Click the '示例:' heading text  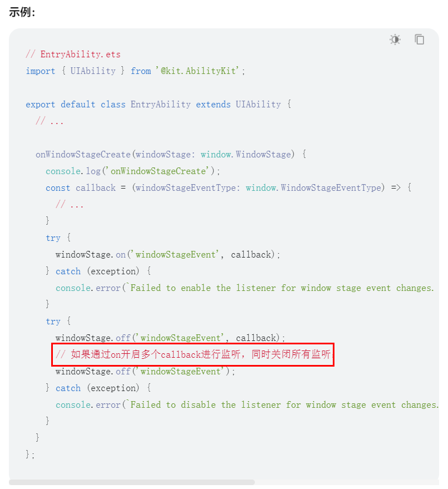click(x=22, y=12)
